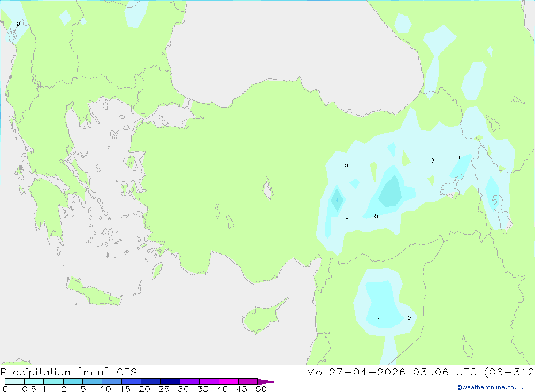Click the '0' value at map's top-left corner
The width and height of the screenshot is (535, 392).
[x=18, y=24]
